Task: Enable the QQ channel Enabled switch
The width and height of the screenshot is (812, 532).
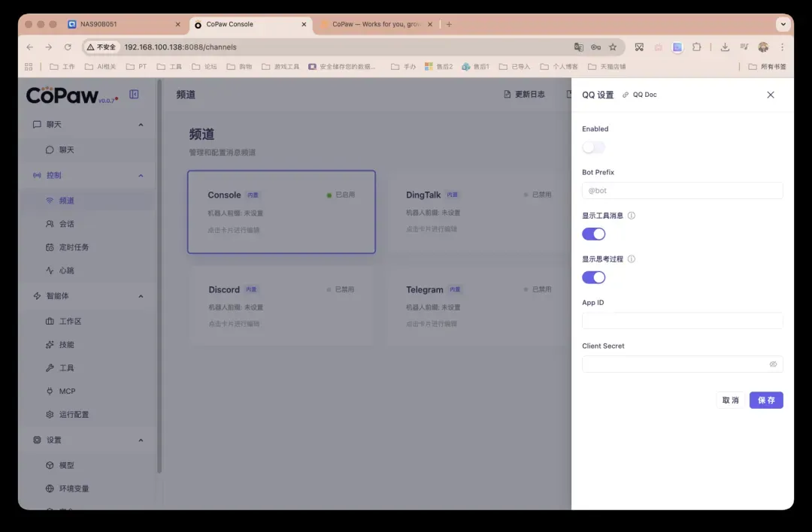Action: click(x=593, y=147)
